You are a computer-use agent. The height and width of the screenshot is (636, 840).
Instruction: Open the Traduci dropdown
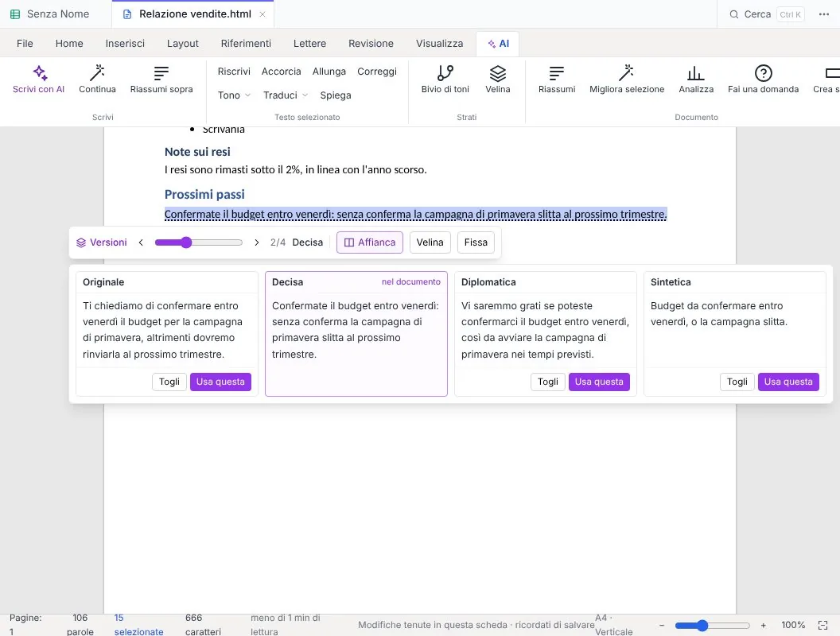point(286,95)
